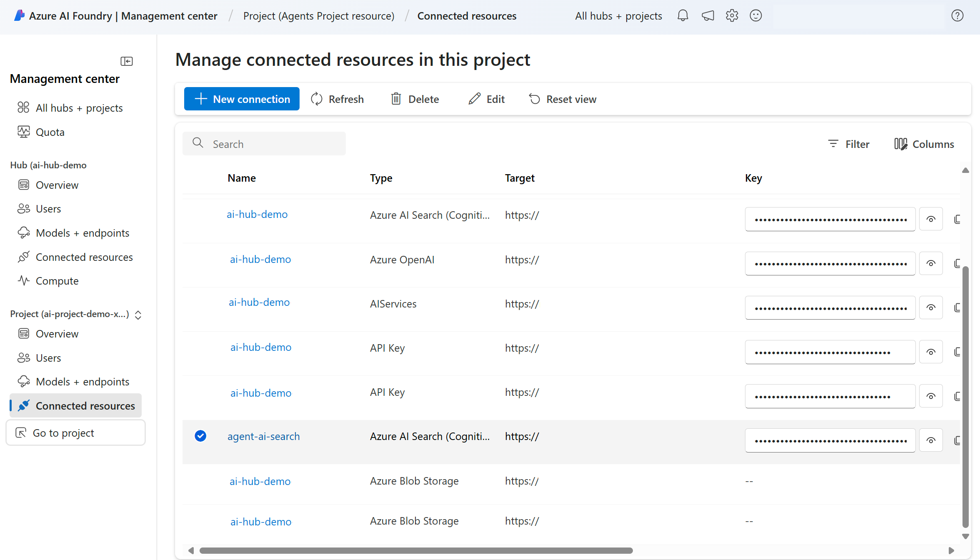Create a New connection
980x560 pixels.
pyautogui.click(x=242, y=99)
